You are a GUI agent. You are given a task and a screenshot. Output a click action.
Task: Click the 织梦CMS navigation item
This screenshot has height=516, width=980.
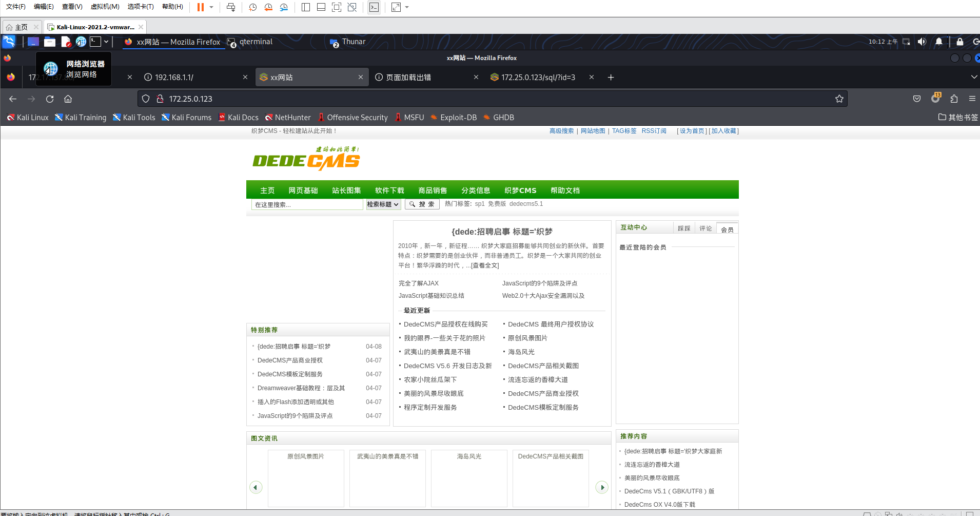520,190
